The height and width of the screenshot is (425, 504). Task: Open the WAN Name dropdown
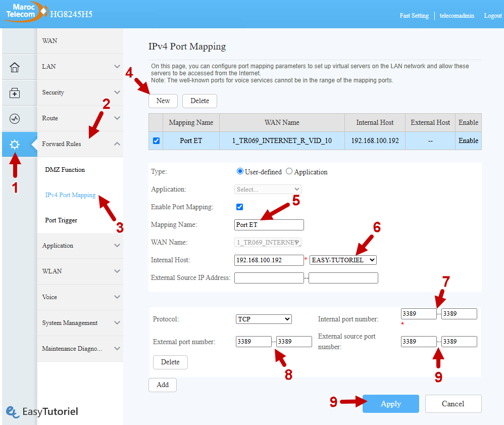click(x=268, y=242)
